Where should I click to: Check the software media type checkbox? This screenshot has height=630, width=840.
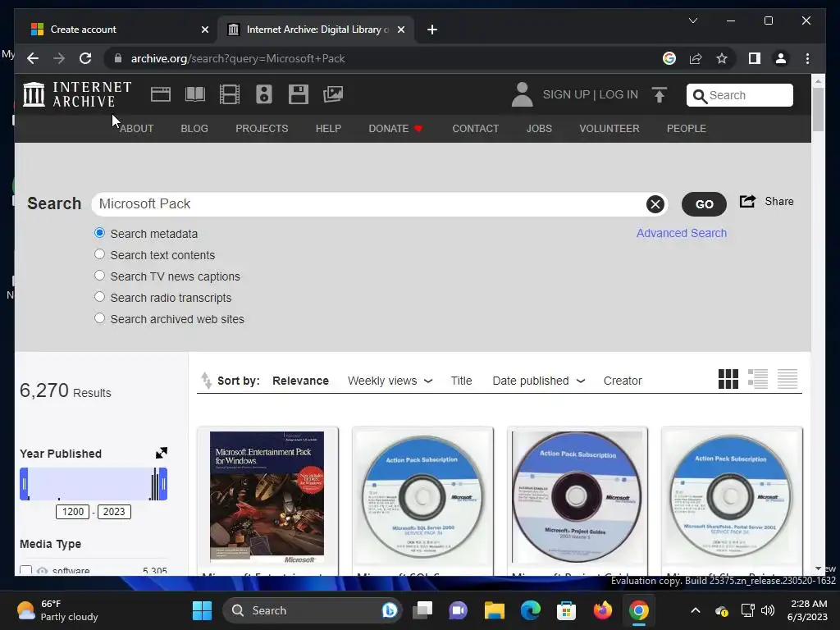click(25, 571)
